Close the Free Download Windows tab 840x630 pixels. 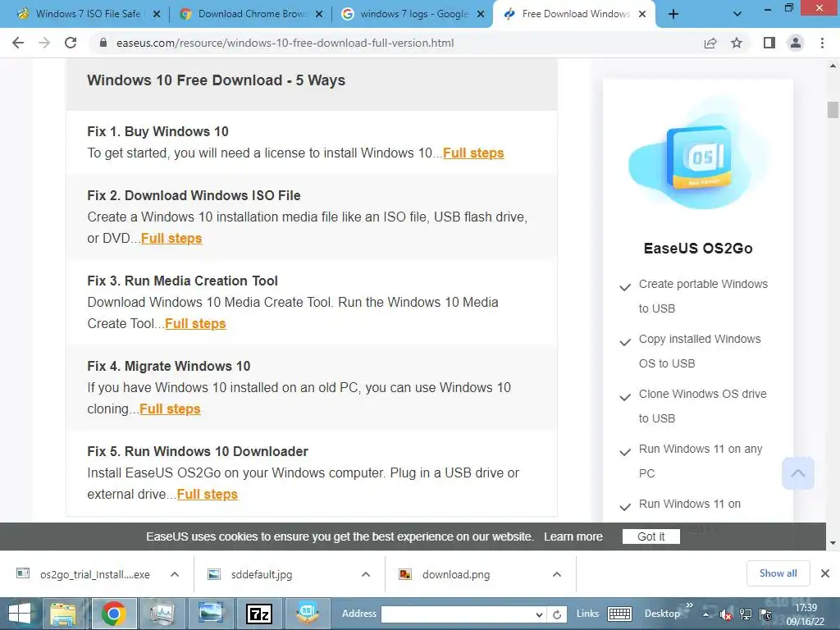pyautogui.click(x=642, y=14)
